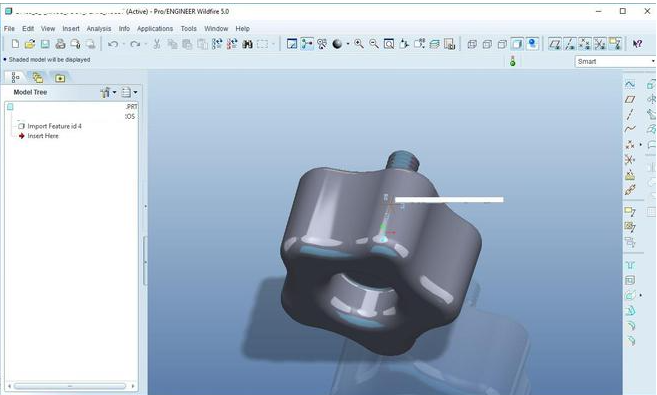657x395 pixels.
Task: Click the Insert Here marker
Action: pyautogui.click(x=43, y=136)
